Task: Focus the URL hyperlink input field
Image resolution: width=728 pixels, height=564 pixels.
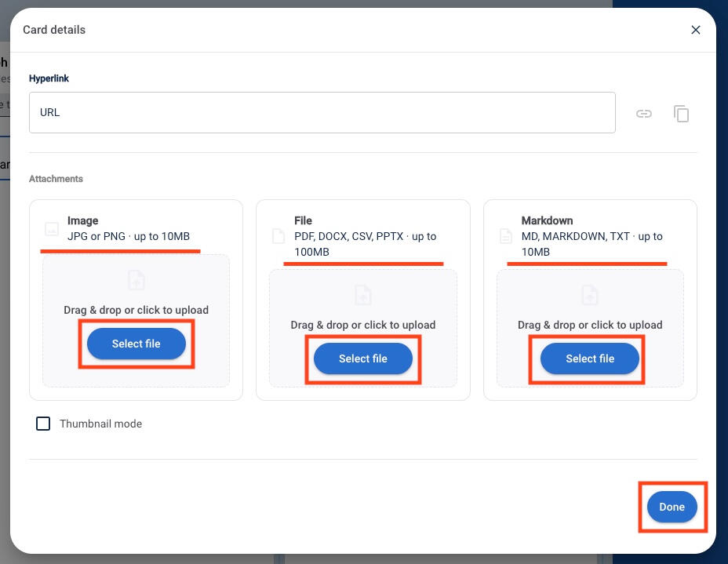Action: pos(322,113)
